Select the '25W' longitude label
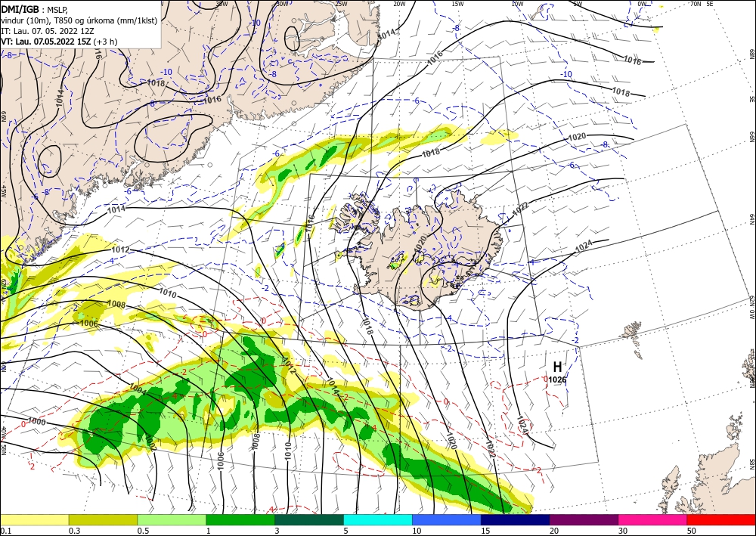The height and width of the screenshot is (536, 756). click(x=341, y=4)
